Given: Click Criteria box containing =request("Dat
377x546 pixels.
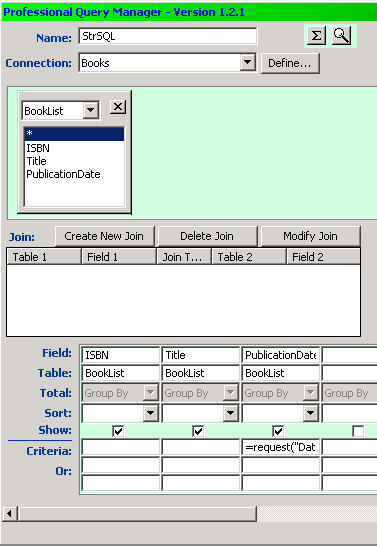Looking at the screenshot, I should 281,447.
